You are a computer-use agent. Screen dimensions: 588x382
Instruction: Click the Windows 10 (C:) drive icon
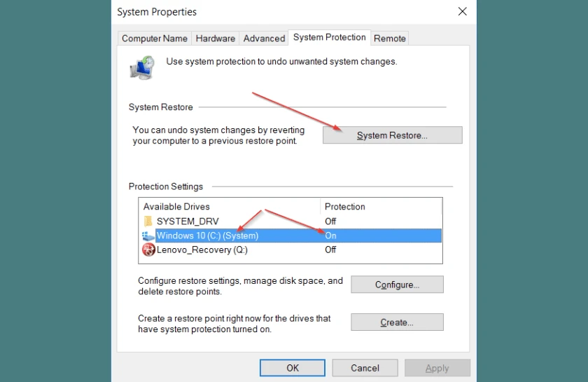pyautogui.click(x=148, y=236)
